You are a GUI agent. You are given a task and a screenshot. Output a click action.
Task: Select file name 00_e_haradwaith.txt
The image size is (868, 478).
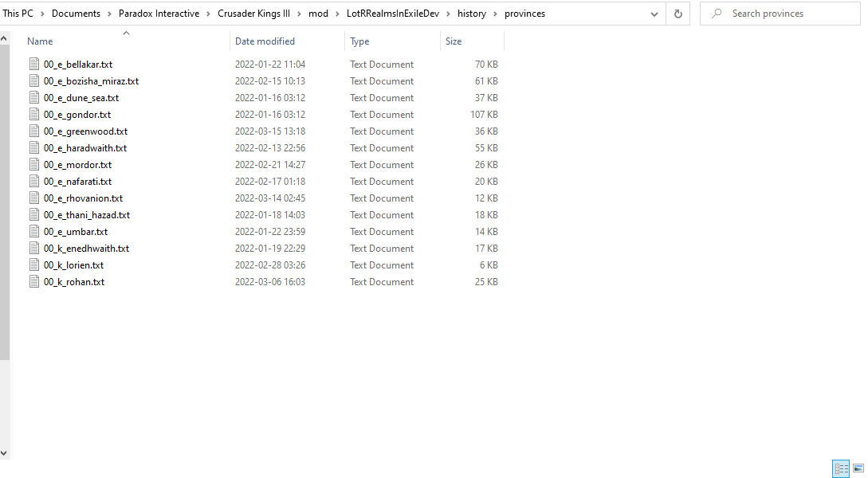85,147
